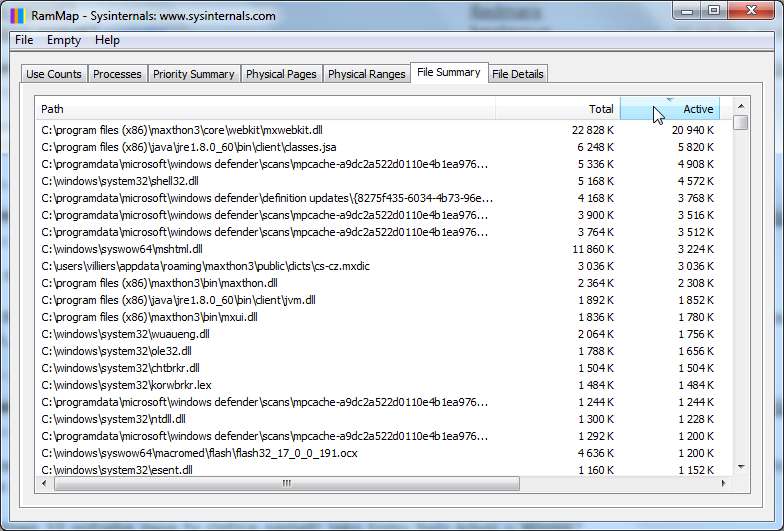Click the 5 168 K total value
The height and width of the screenshot is (531, 784).
click(x=596, y=181)
